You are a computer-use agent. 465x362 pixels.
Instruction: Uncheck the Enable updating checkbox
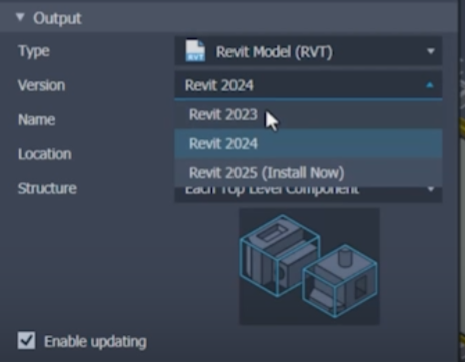[26, 341]
